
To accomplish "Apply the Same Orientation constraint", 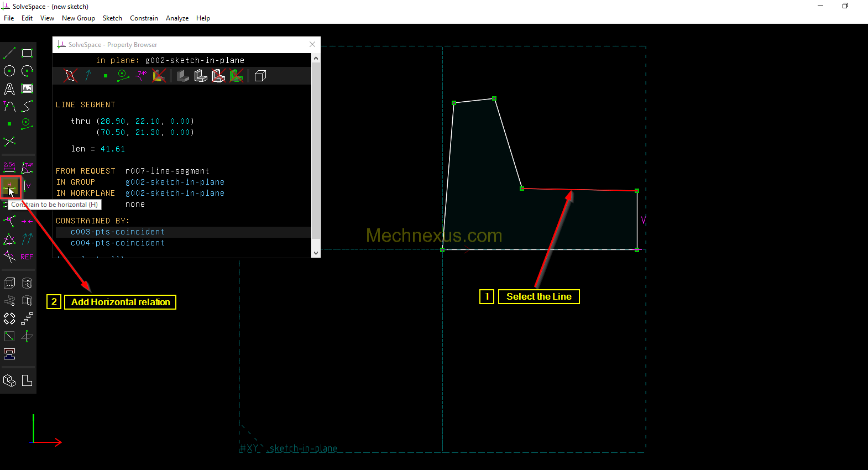I will (x=27, y=239).
